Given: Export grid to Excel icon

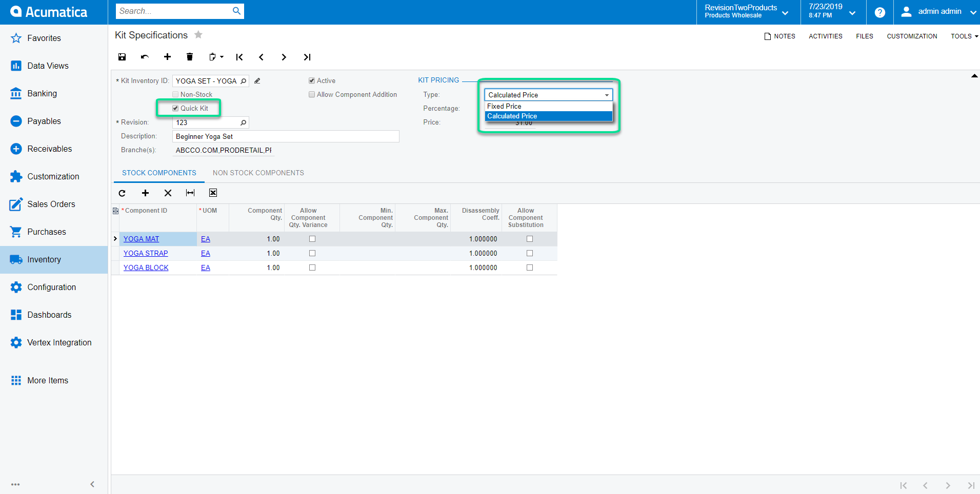Looking at the screenshot, I should pos(213,193).
